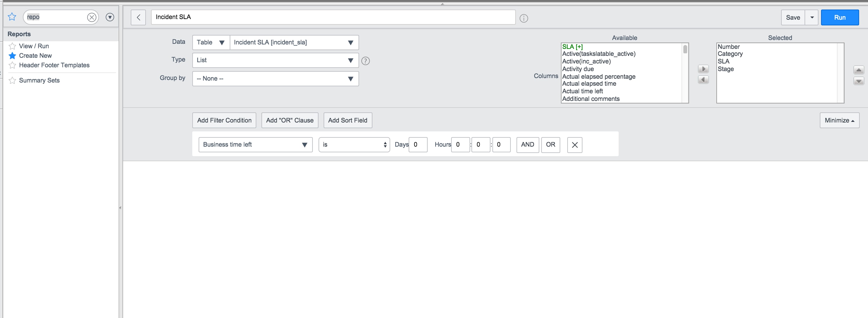The width and height of the screenshot is (868, 318).
Task: Clear the navigator filter text with the X icon
Action: point(92,17)
